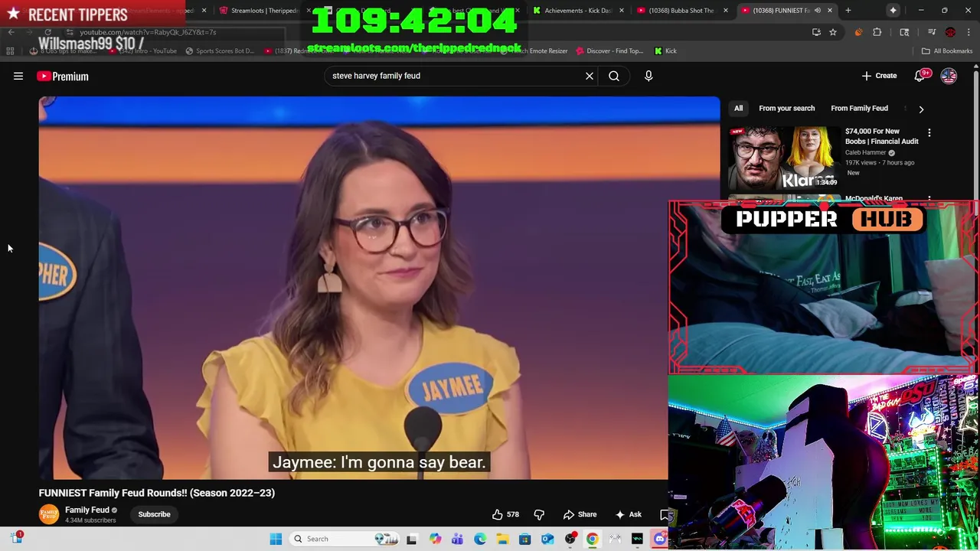Open the account avatar menu
The width and height of the screenshot is (980, 551).
pyautogui.click(x=949, y=76)
